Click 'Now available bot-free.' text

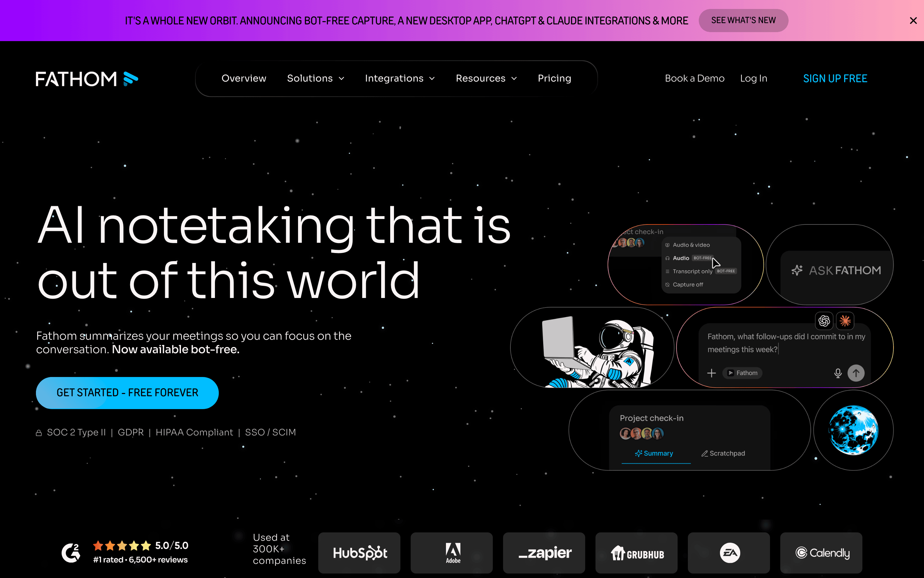coord(175,349)
